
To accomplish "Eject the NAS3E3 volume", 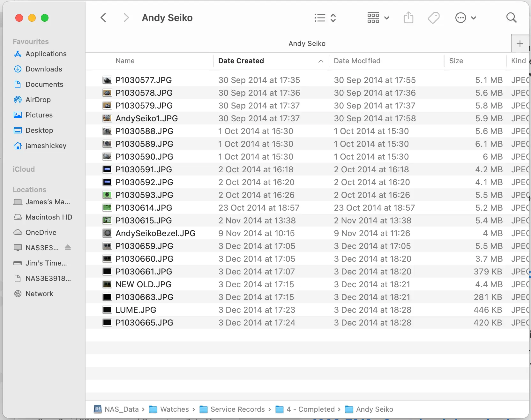I will (x=68, y=248).
